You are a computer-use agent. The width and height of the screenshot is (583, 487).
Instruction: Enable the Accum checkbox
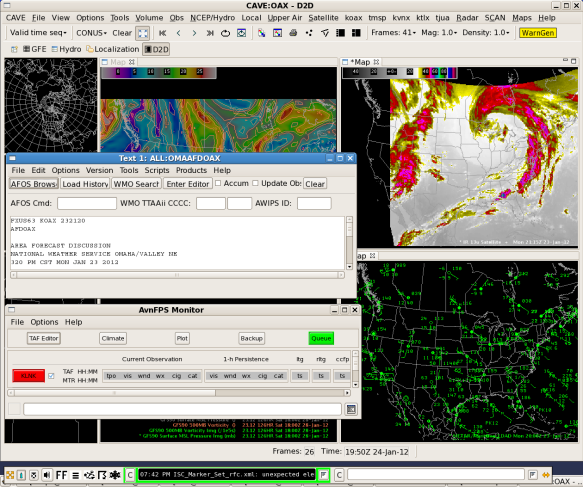pos(218,183)
